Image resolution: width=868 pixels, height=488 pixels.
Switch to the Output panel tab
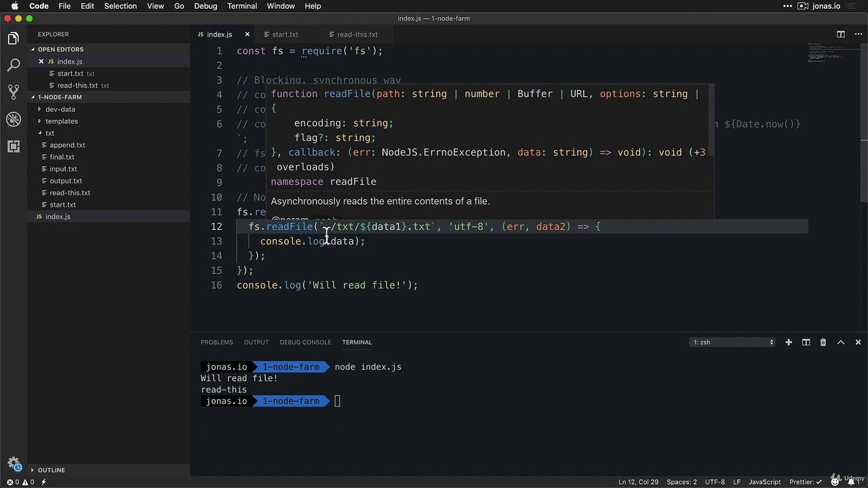(x=256, y=342)
